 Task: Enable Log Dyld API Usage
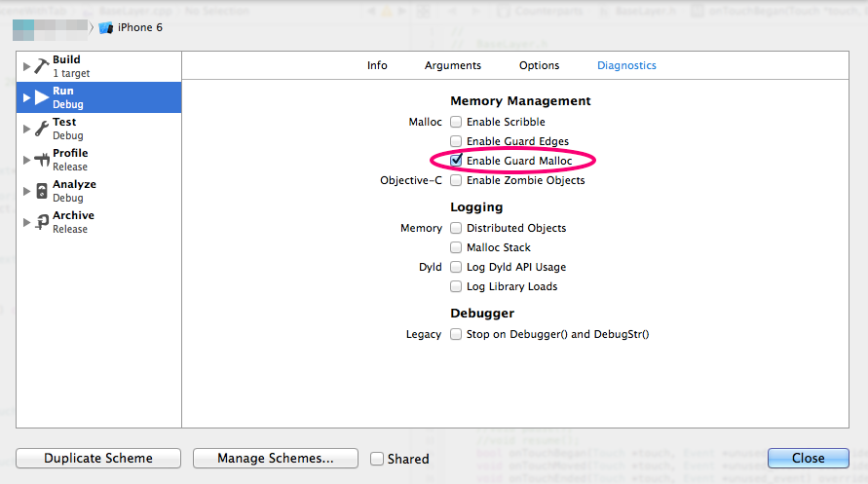tap(456, 267)
